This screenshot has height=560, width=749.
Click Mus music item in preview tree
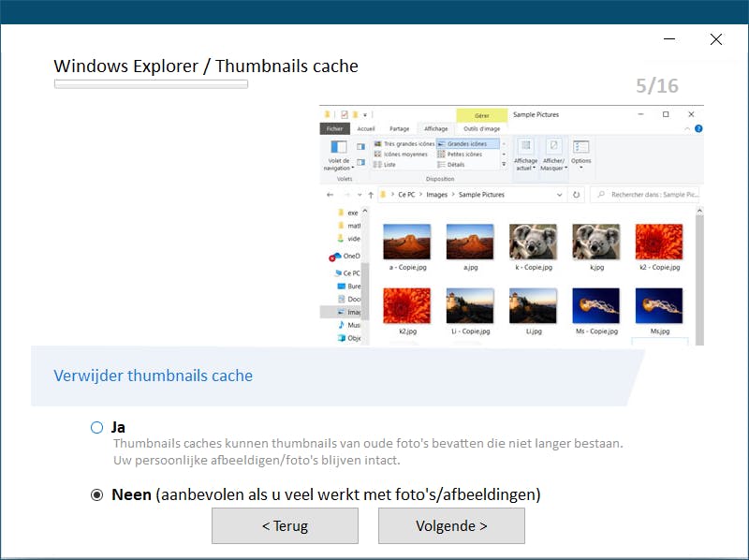click(x=348, y=325)
